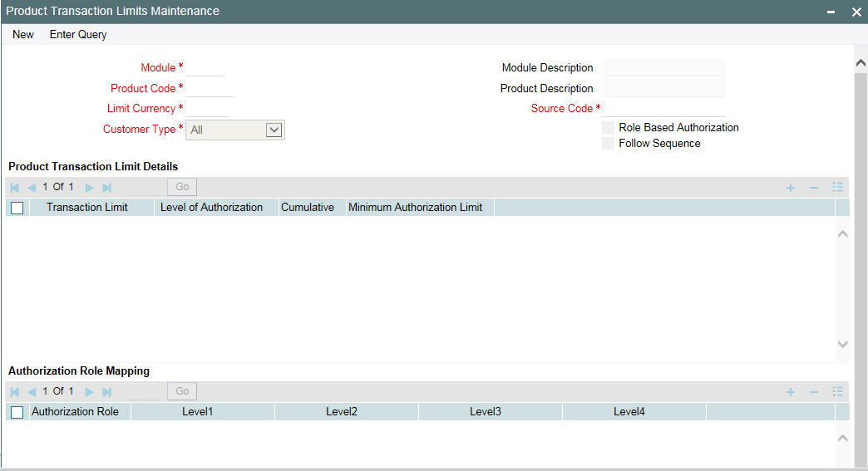The image size is (868, 471).
Task: Click the Limit Currency field
Action: pyautogui.click(x=207, y=108)
